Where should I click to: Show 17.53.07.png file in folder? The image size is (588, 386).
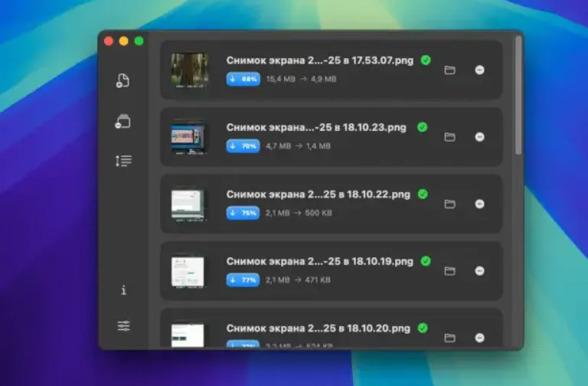[450, 70]
